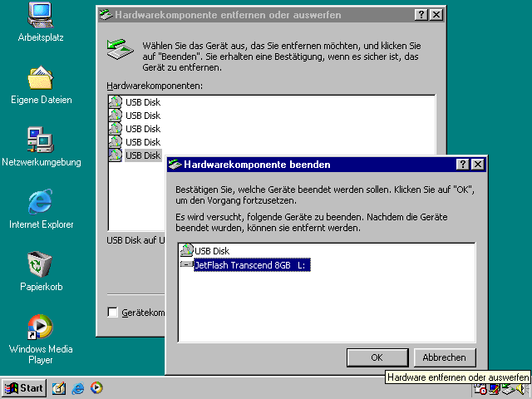This screenshot has width=532, height=399.
Task: Select the Internet Explorer desktop icon
Action: [x=41, y=202]
